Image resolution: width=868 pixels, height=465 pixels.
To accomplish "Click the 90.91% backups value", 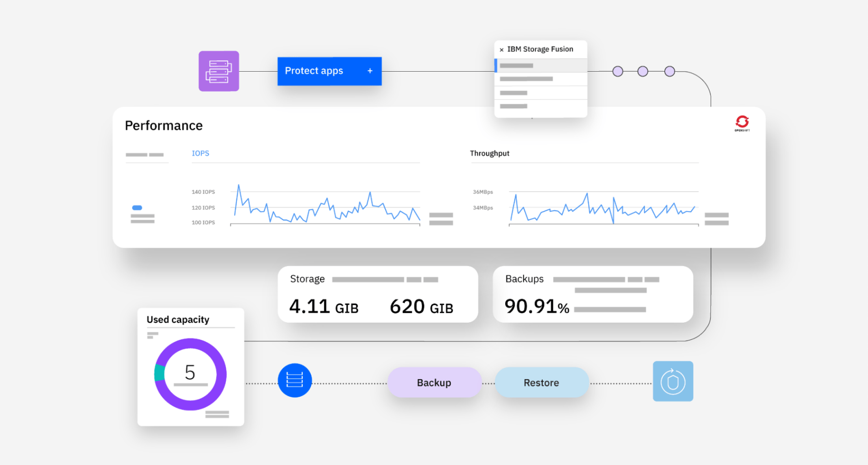I will pos(537,307).
